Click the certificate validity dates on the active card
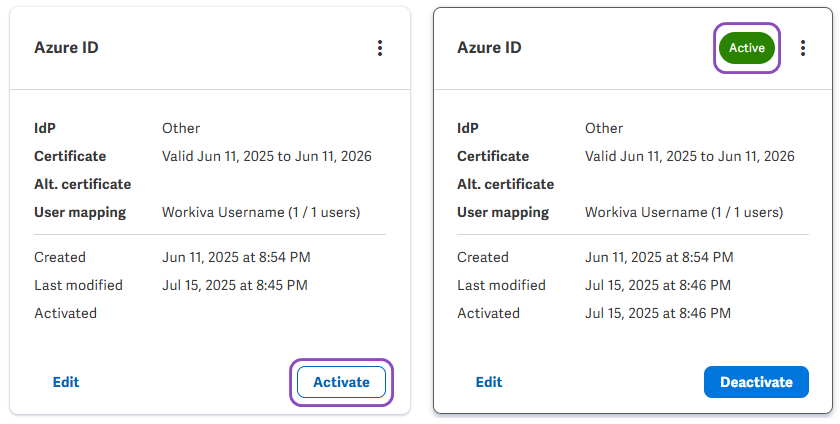 tap(689, 156)
